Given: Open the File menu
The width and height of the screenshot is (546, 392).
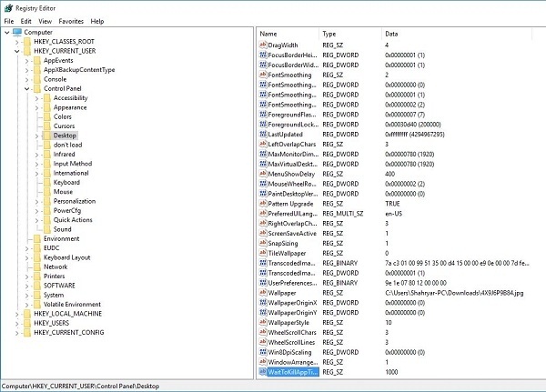Looking at the screenshot, I should coord(9,20).
